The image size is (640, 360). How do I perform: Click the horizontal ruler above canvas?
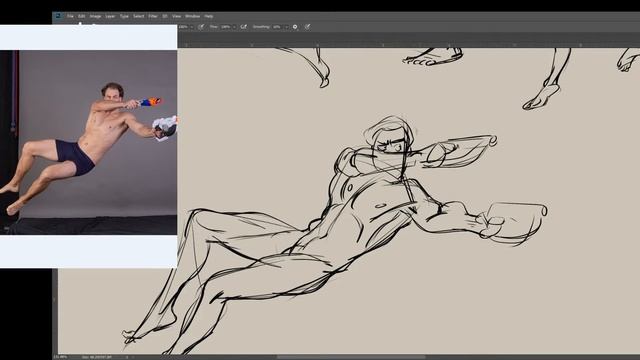coord(409,45)
